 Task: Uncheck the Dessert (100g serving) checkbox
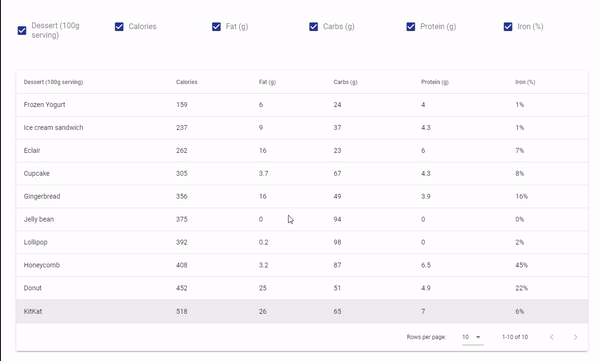tap(22, 30)
